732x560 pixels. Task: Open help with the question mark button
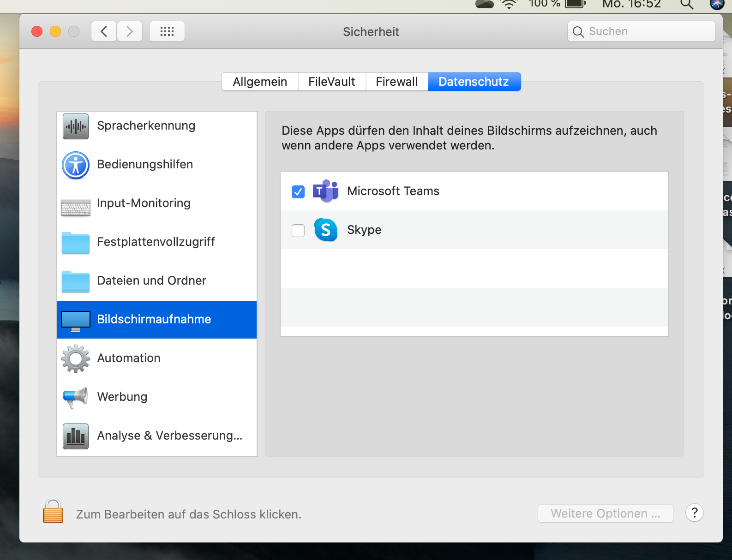694,512
